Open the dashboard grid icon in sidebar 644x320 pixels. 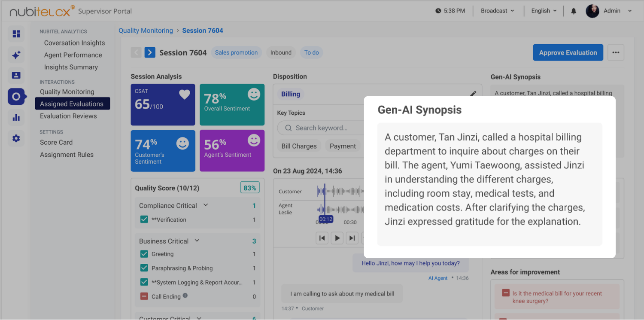[16, 34]
